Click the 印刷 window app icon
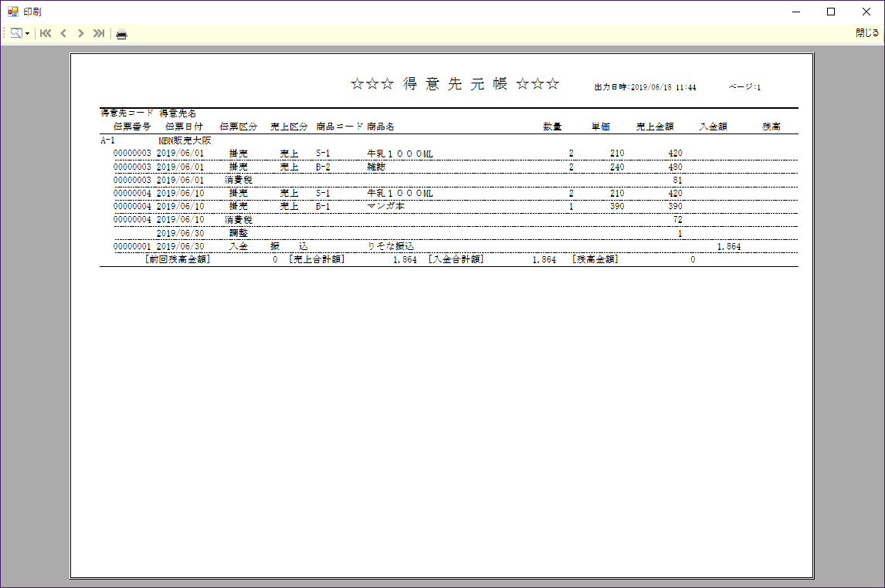 (12, 12)
